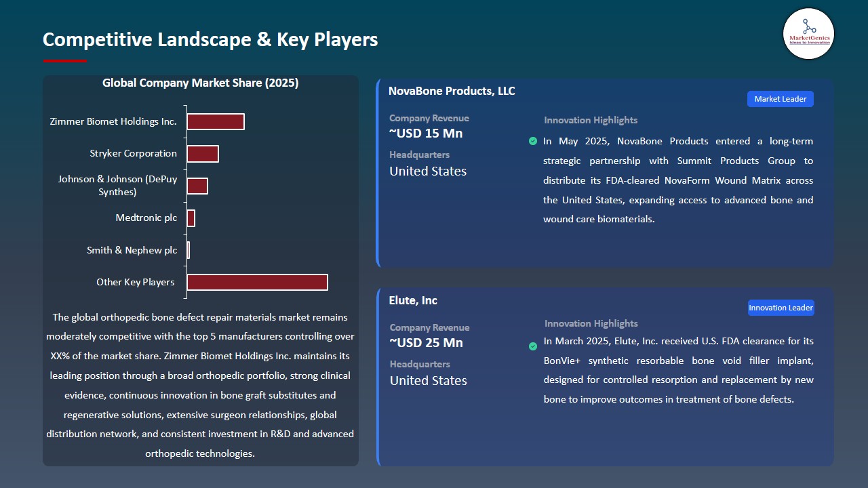
Task: Click the blue vertical bar beside NovaBone card
Action: click(378, 173)
